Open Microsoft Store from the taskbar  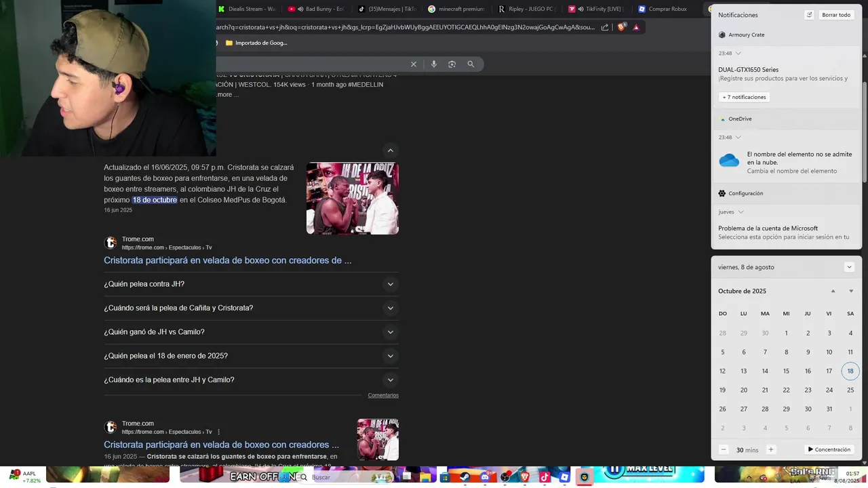tap(445, 477)
